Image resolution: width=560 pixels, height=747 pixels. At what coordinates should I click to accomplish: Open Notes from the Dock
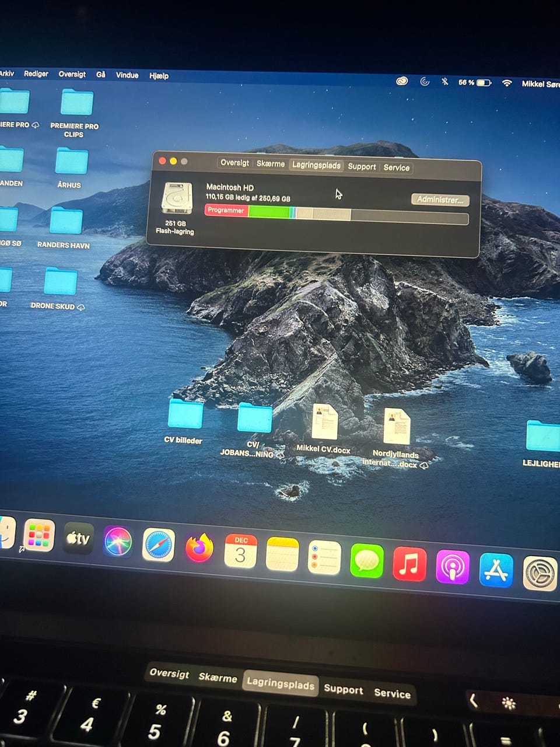click(x=282, y=554)
